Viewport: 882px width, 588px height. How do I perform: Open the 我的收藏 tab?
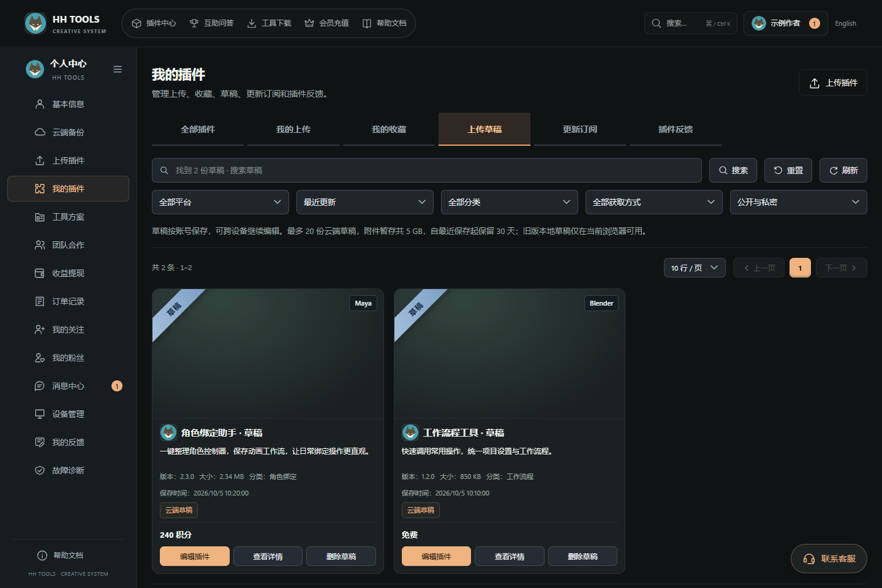389,129
